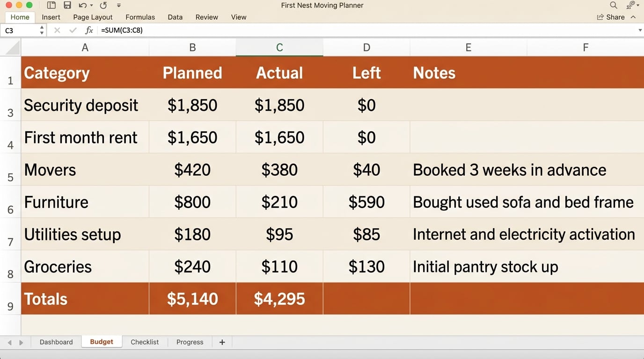Image resolution: width=644 pixels, height=359 pixels.
Task: Click the Share button
Action: (611, 17)
